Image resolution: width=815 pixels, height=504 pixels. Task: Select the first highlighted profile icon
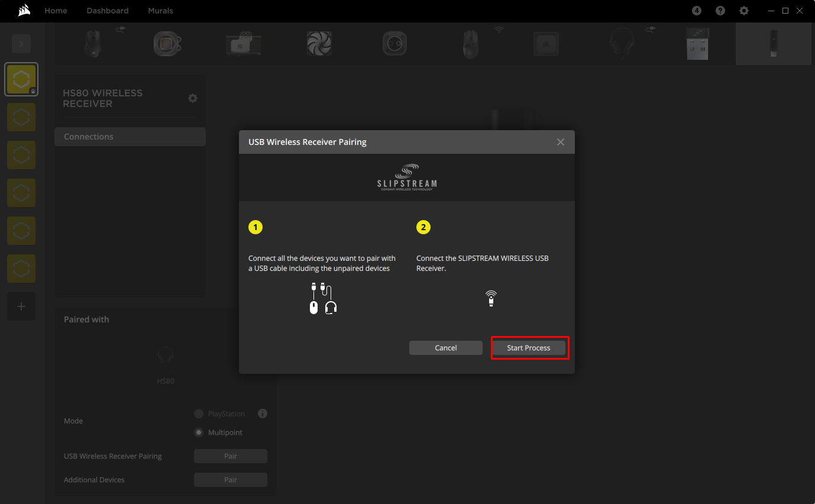(21, 79)
